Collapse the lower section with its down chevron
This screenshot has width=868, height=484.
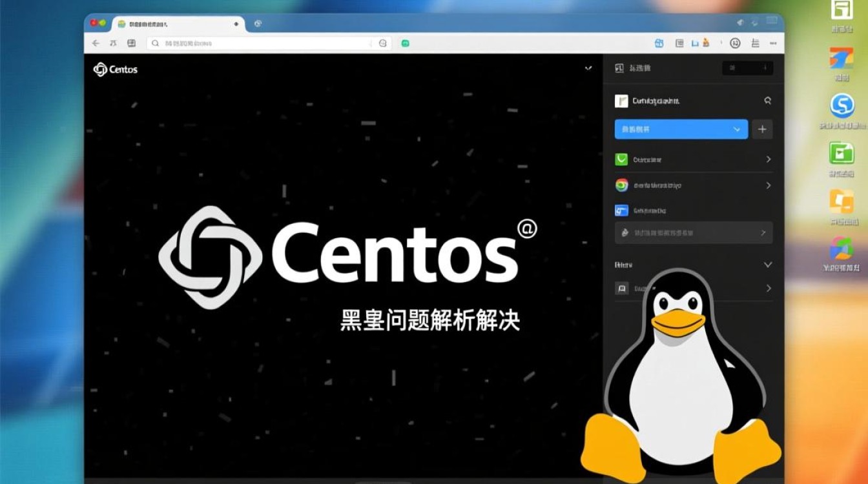click(x=768, y=265)
